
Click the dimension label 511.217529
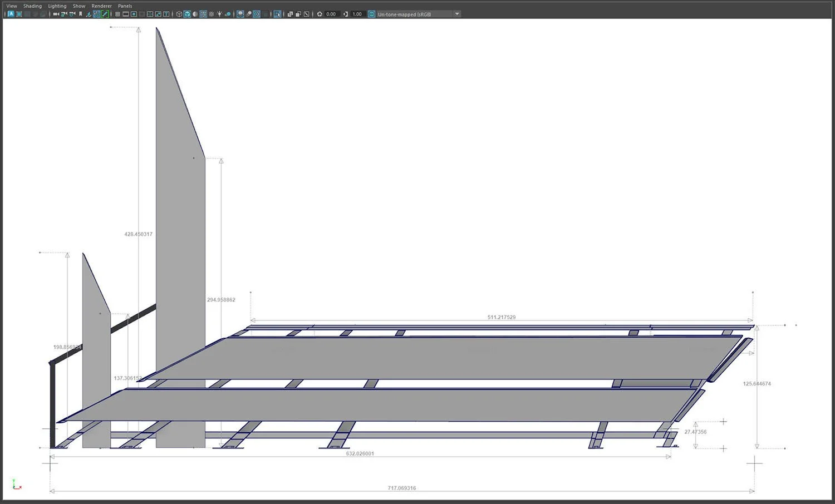point(502,317)
